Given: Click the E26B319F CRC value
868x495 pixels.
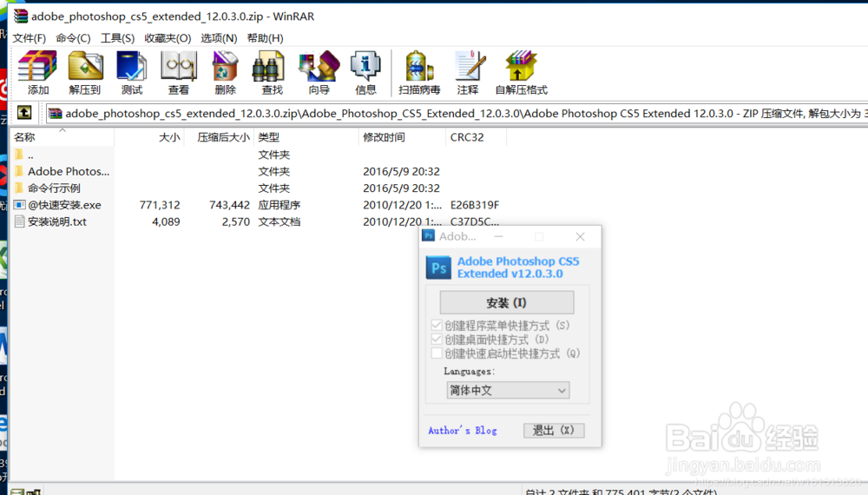Looking at the screenshot, I should (x=475, y=205).
